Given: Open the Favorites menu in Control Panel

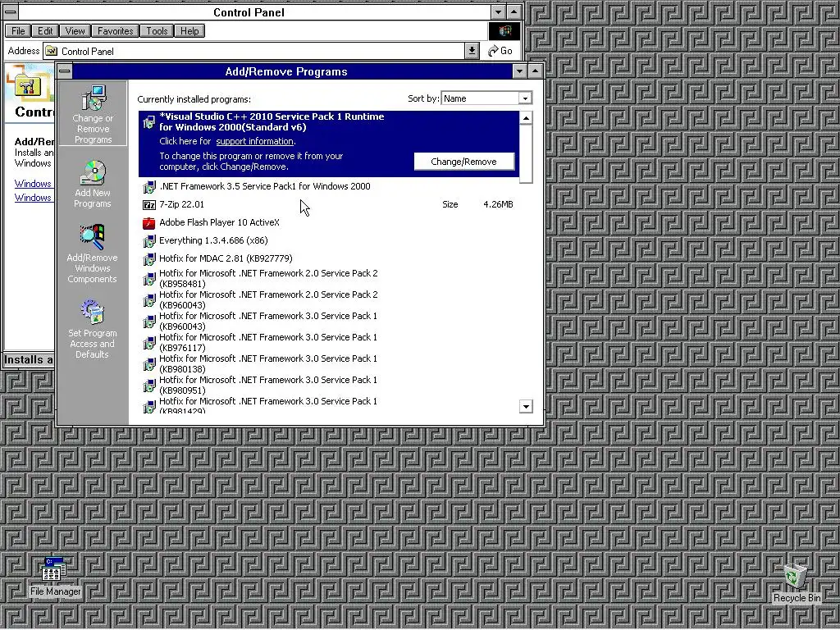Looking at the screenshot, I should (115, 31).
